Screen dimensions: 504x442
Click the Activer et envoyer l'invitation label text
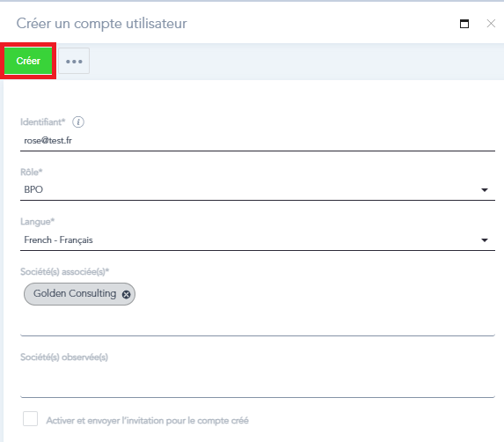pos(147,421)
